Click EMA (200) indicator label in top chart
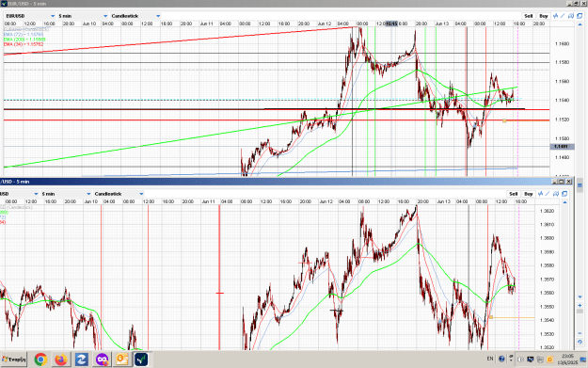This screenshot has height=368, width=588. pyautogui.click(x=24, y=40)
